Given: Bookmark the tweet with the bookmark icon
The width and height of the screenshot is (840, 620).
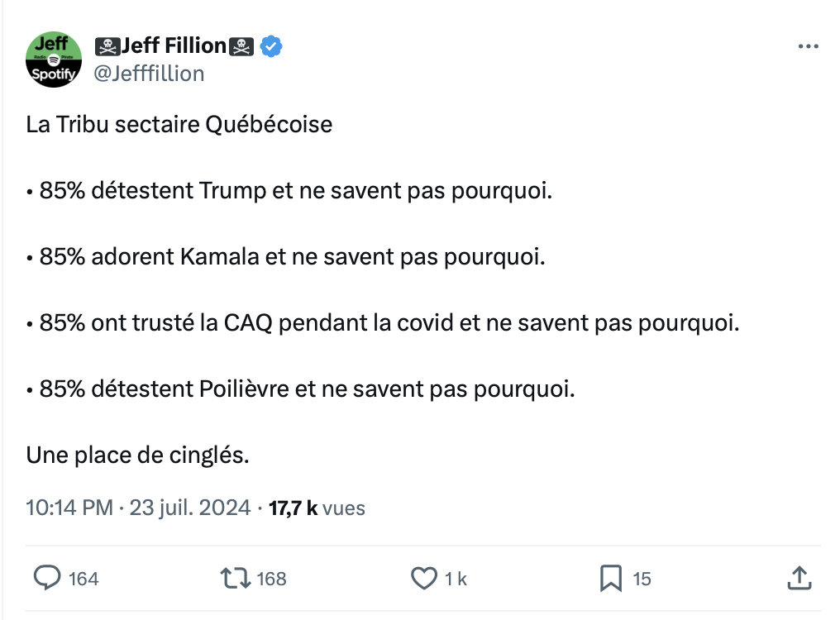Looking at the screenshot, I should pos(611,579).
